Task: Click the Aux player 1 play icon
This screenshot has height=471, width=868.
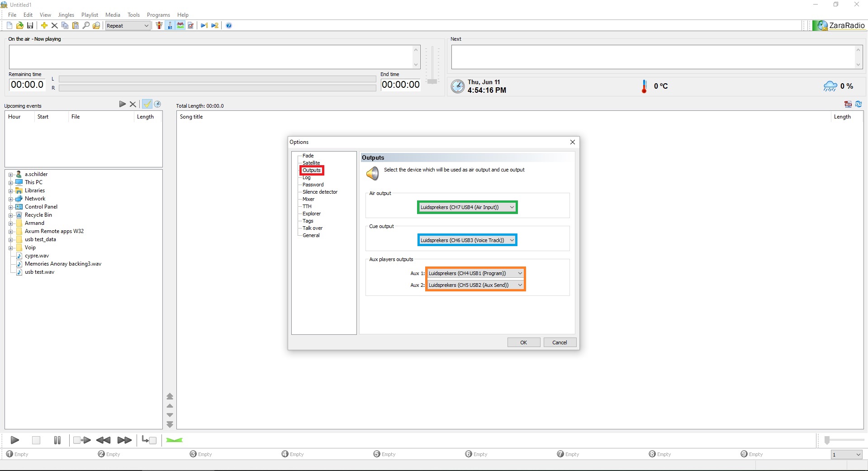Action: (x=9, y=454)
